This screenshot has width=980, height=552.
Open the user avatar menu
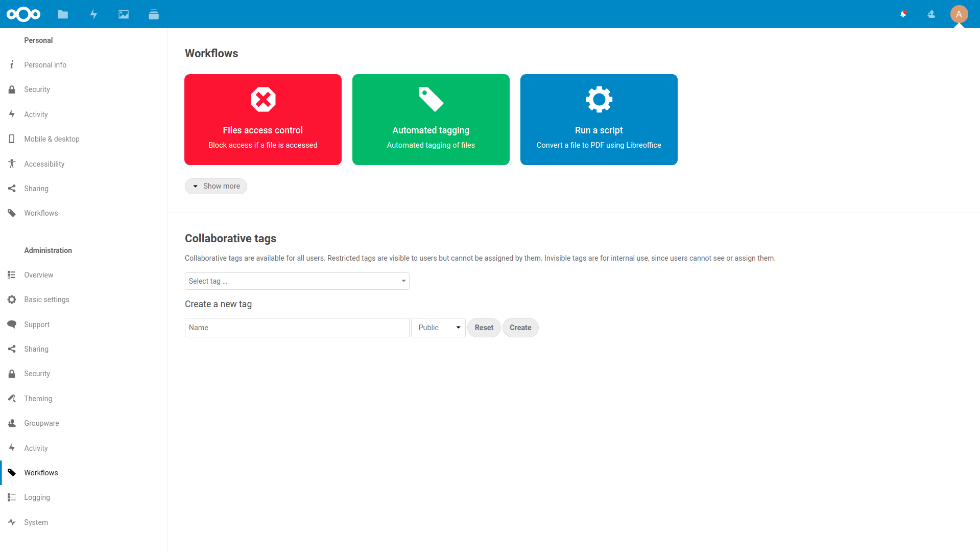[x=959, y=14]
